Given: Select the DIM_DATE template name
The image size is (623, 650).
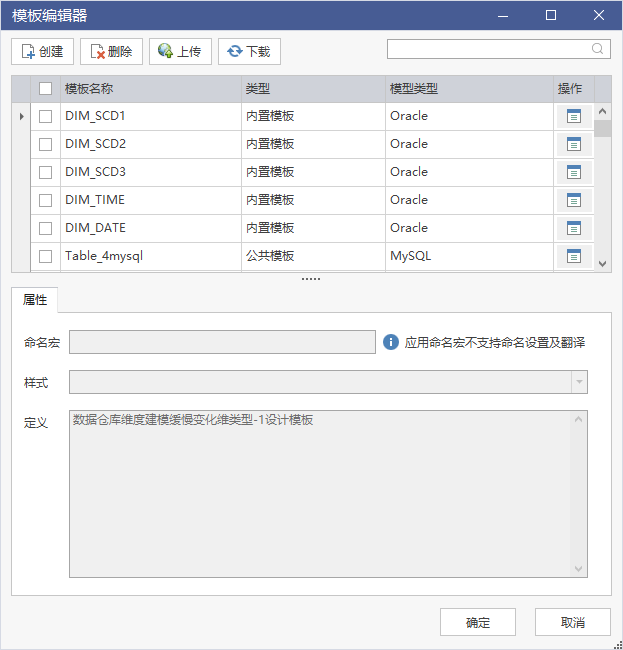Looking at the screenshot, I should [x=95, y=228].
